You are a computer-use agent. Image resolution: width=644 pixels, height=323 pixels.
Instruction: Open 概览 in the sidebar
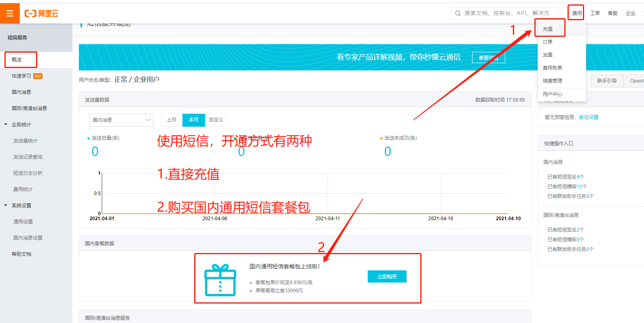point(17,60)
